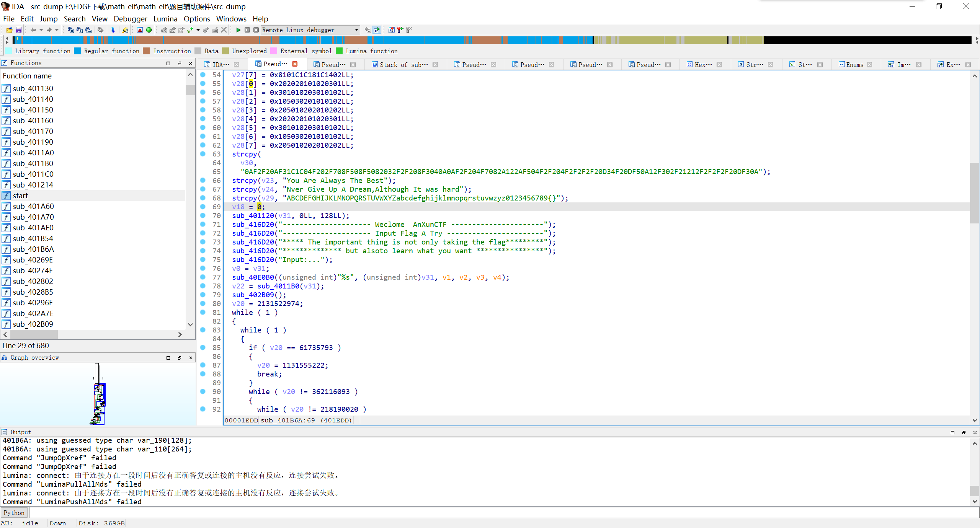Open the Debugger menu
The image size is (980, 528).
(x=130, y=19)
